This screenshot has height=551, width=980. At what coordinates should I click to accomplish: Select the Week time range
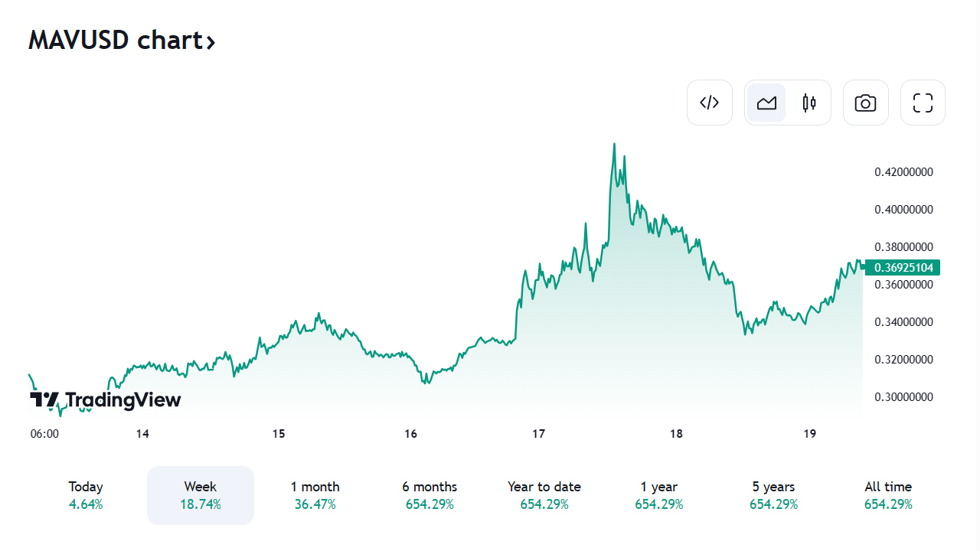[201, 495]
